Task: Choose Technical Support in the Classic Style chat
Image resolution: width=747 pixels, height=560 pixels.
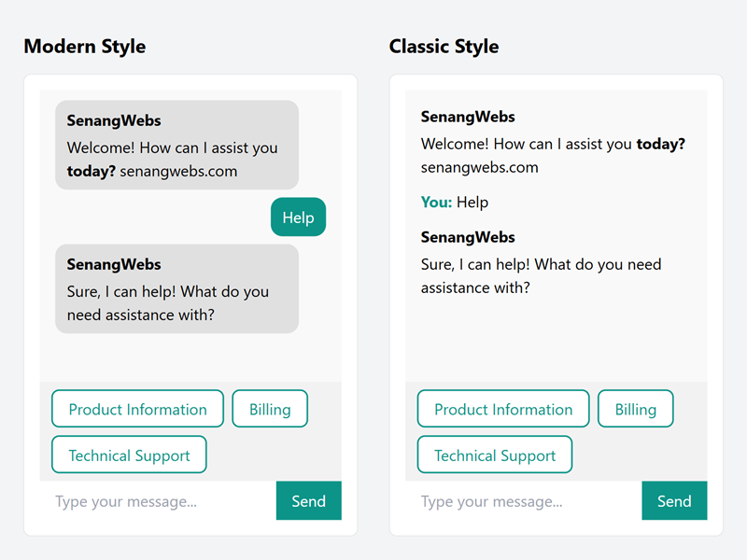Action: (x=495, y=455)
